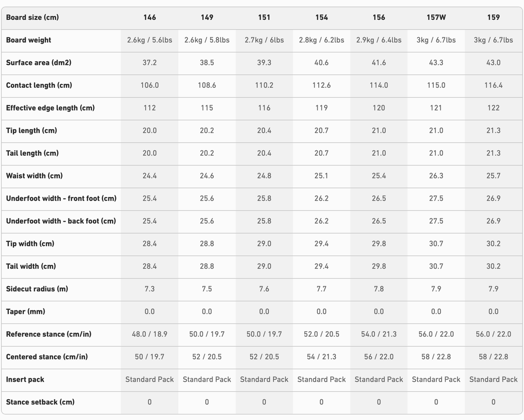Image resolution: width=524 pixels, height=420 pixels.
Task: Select the 146 board size column header
Action: coord(149,17)
